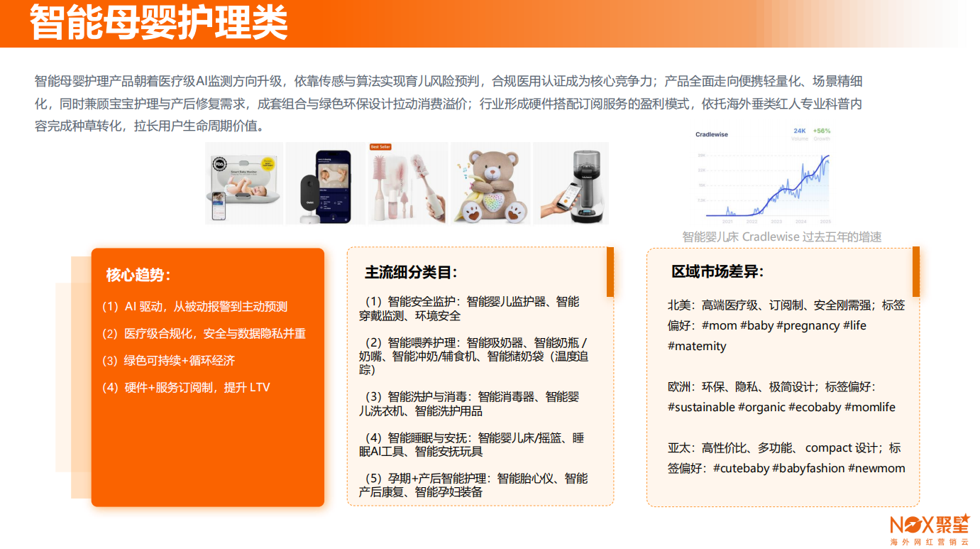This screenshot has height=549, width=980.
Task: Click the #cutebaby hashtag
Action: pos(741,469)
